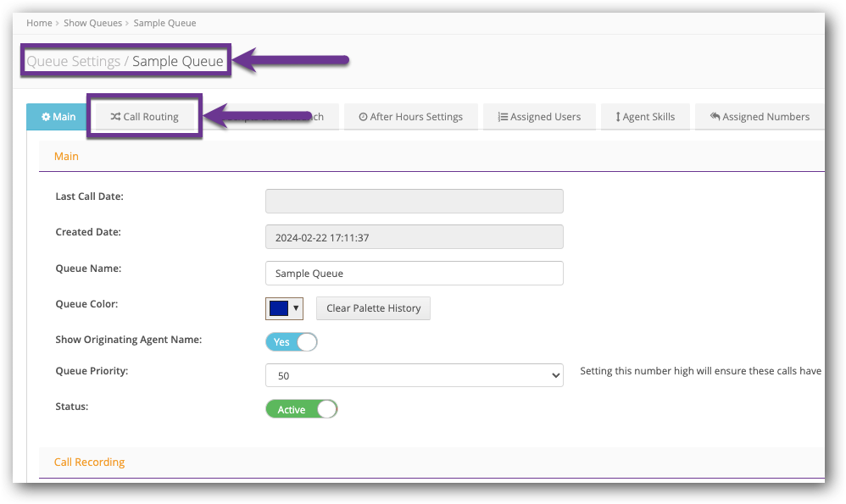Switch to the After Hours Settings tab
Image resolution: width=846 pixels, height=504 pixels.
click(x=411, y=117)
